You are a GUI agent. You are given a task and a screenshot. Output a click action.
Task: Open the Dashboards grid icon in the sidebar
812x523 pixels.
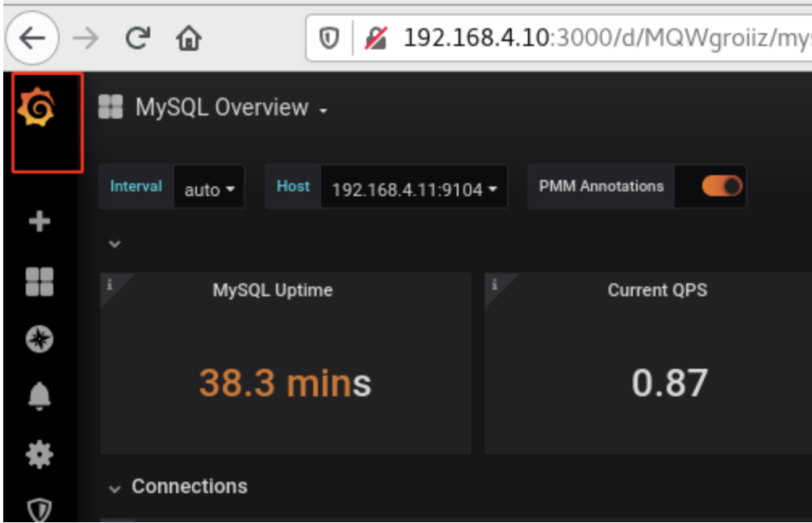pos(40,282)
